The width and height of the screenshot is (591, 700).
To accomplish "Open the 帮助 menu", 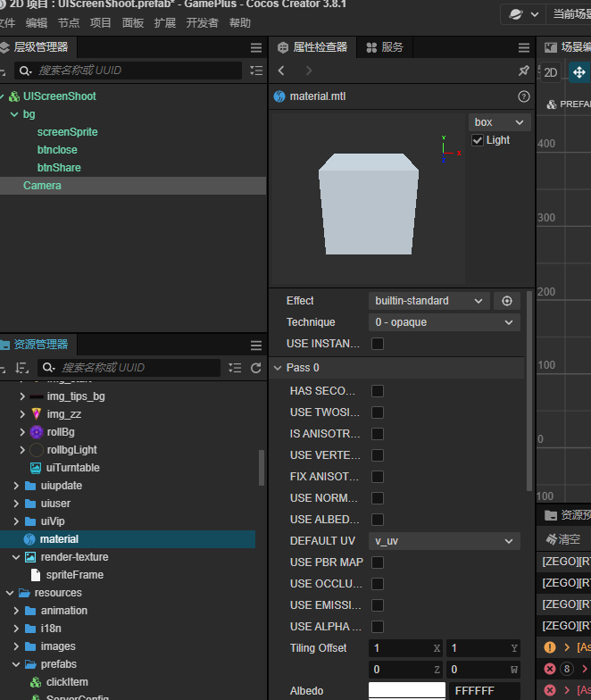I will click(239, 23).
